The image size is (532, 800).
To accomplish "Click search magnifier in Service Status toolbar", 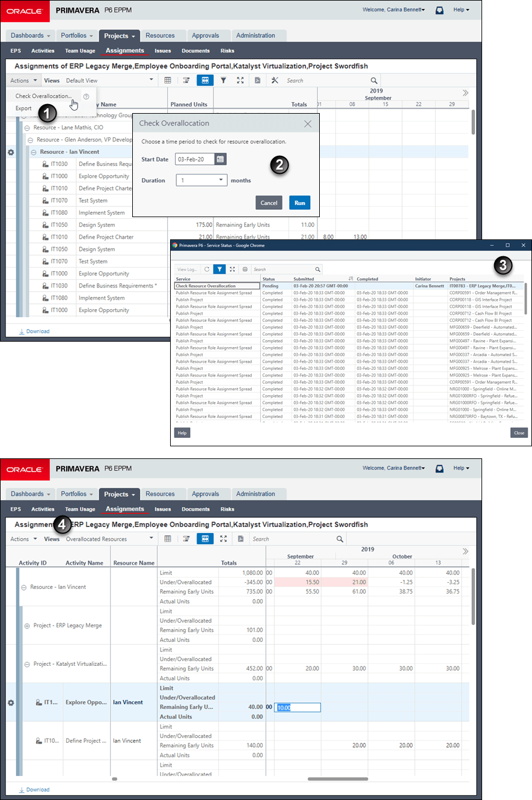I will tap(318, 269).
